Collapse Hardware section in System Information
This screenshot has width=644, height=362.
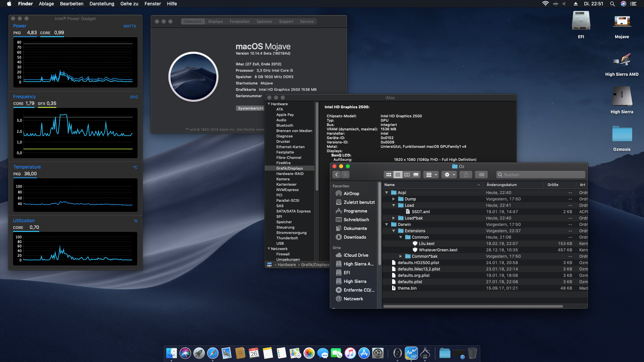[x=269, y=104]
